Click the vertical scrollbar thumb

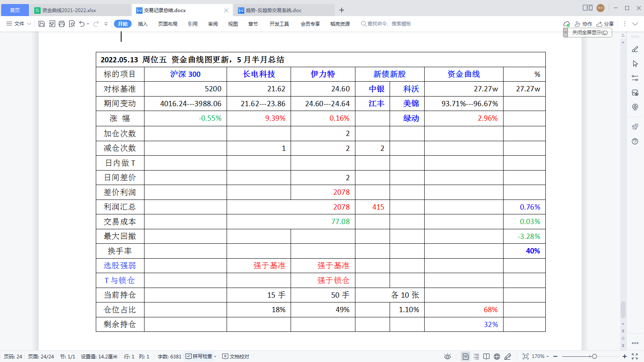(623, 309)
